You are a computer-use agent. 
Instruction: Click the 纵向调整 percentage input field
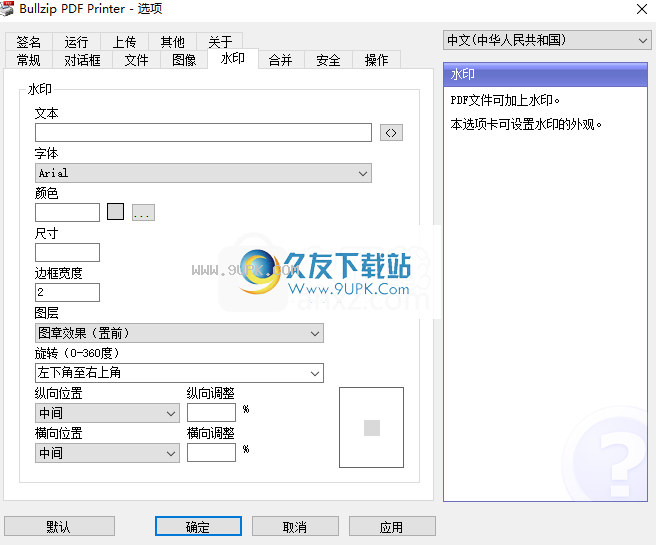click(x=211, y=412)
